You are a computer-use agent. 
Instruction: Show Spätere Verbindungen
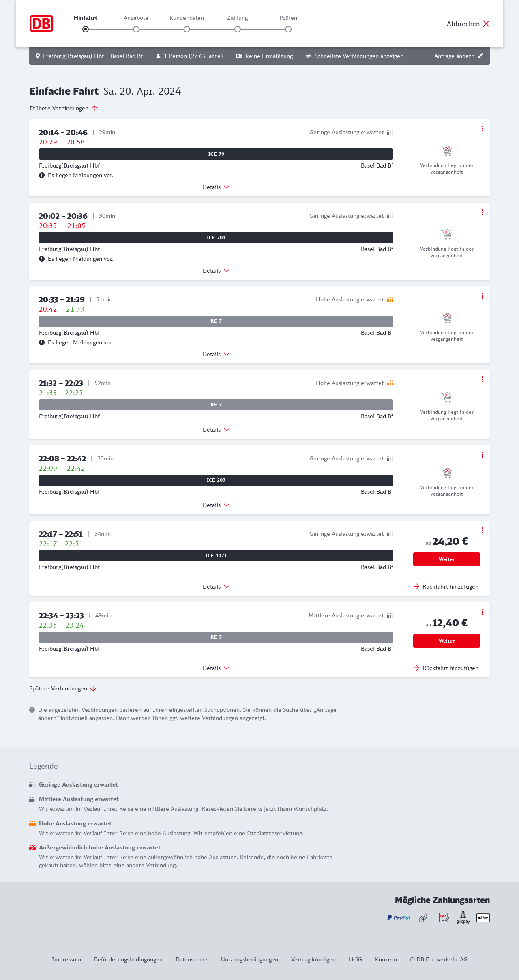tap(63, 688)
